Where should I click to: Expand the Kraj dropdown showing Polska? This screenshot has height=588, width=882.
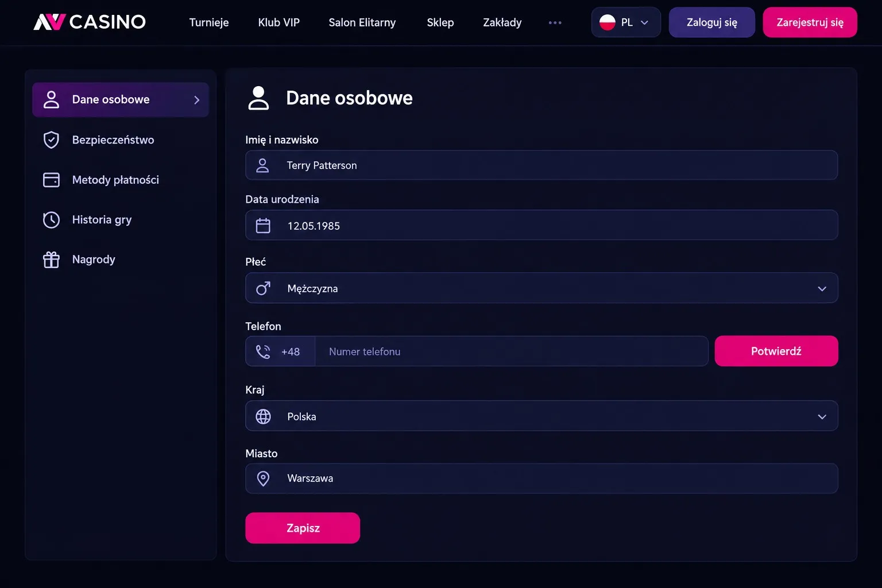pos(541,416)
